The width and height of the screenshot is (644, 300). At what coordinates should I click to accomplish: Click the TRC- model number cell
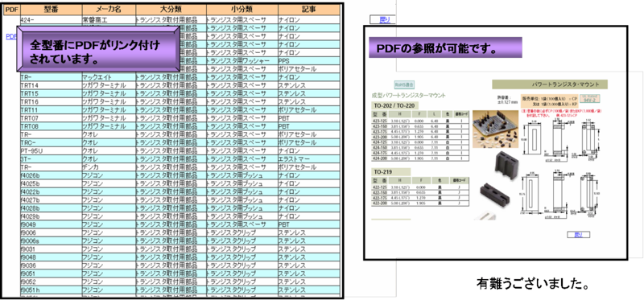click(51, 143)
